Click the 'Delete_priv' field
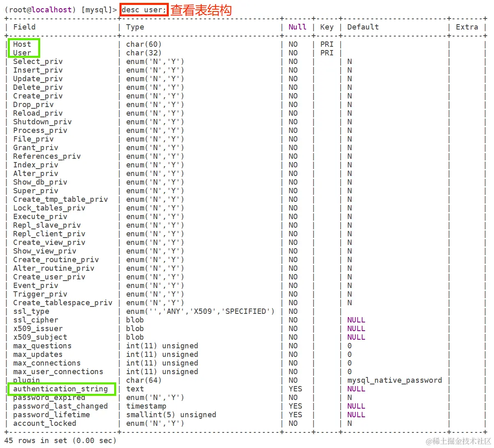494x448 pixels. tap(38, 87)
